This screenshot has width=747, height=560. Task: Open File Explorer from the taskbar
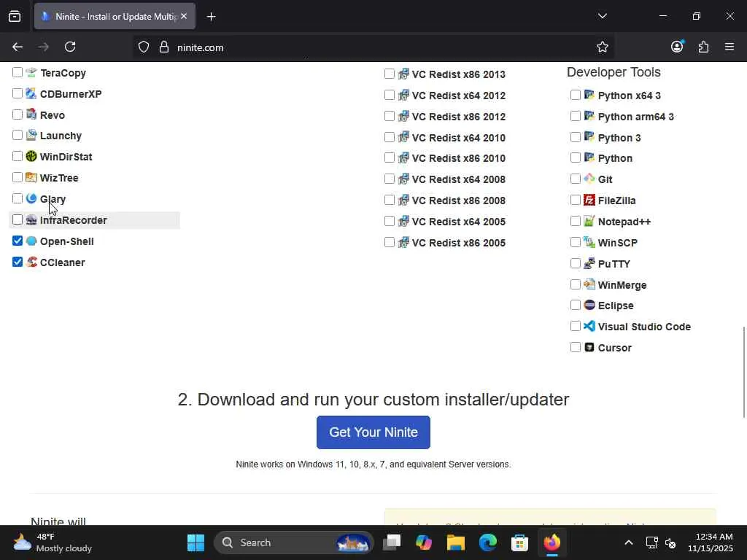point(455,542)
